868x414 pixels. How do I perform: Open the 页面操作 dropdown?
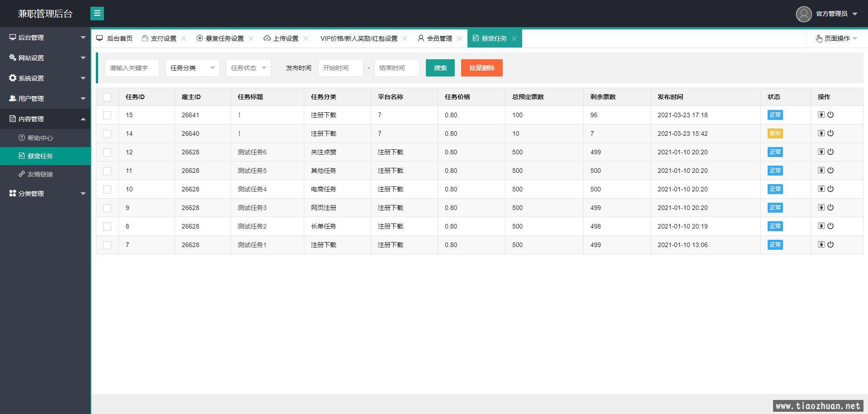[x=836, y=38]
